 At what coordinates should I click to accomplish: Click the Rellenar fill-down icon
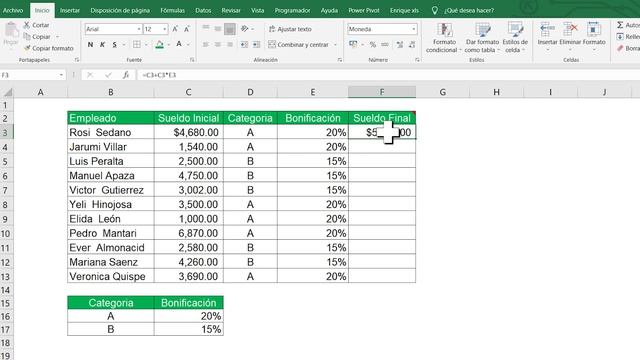[620, 37]
